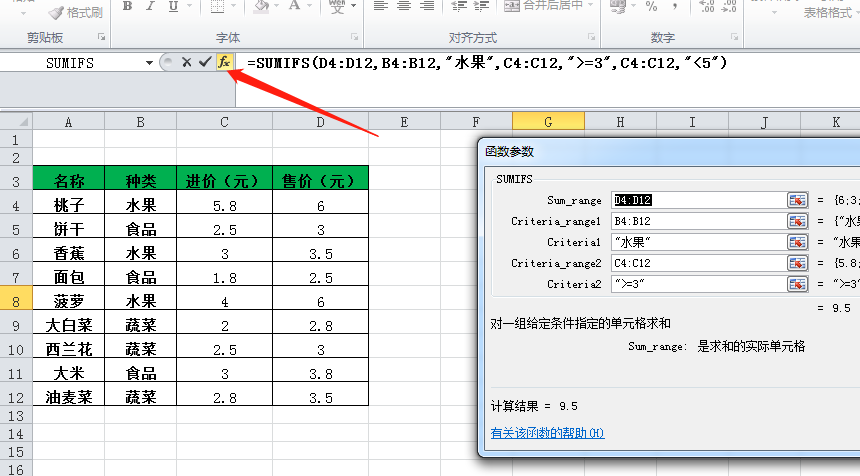Open the Name Box dropdown arrow
Image resolution: width=860 pixels, height=476 pixels.
coord(149,63)
